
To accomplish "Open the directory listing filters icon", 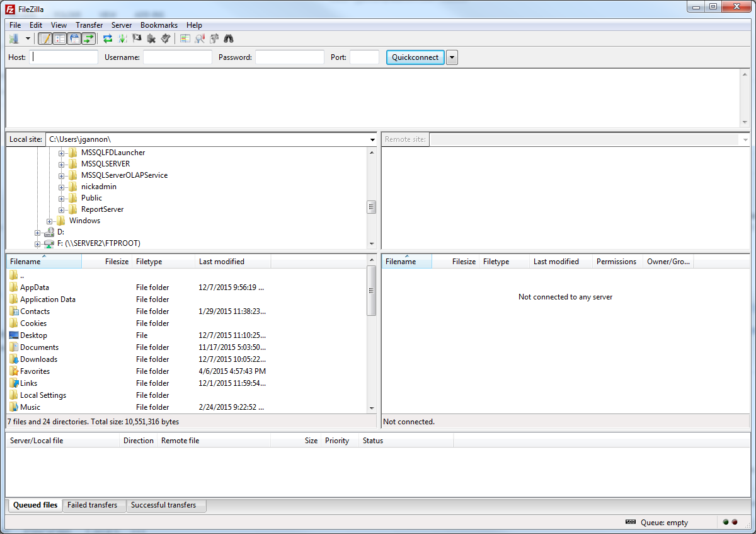I will [x=185, y=38].
